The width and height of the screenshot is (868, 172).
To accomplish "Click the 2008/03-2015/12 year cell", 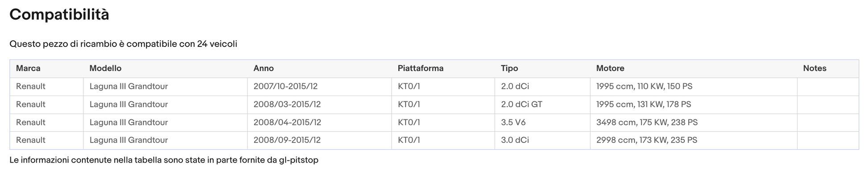I will coord(319,105).
